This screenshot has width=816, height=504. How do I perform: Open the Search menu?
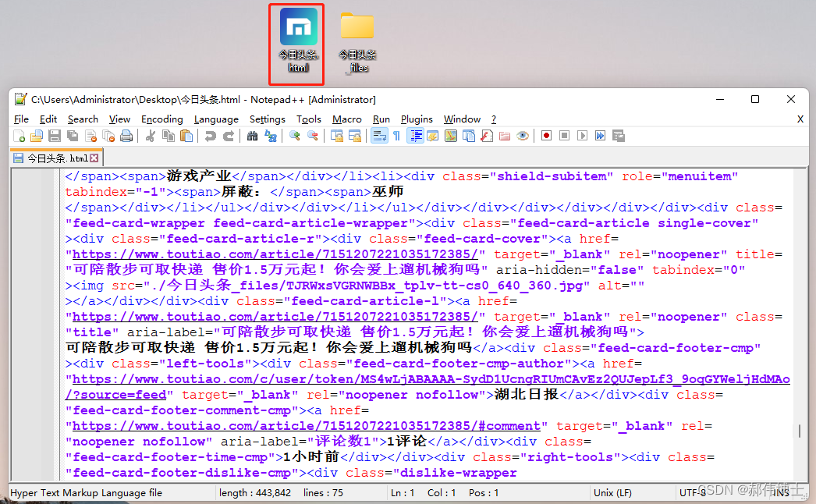[83, 119]
